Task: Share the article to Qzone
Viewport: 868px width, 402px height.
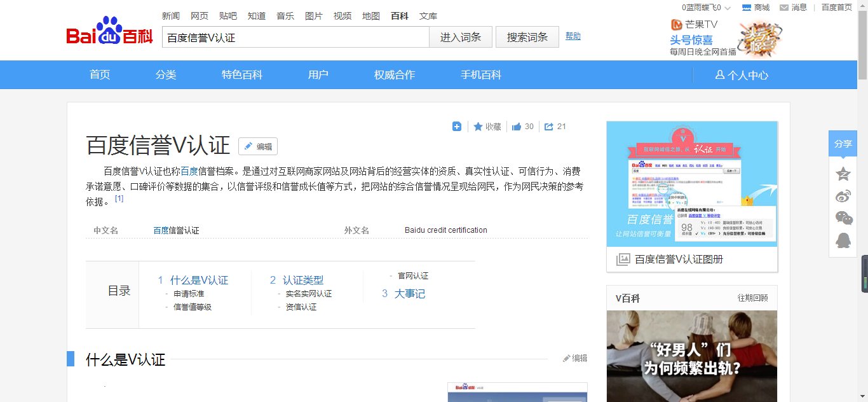Action: [843, 173]
